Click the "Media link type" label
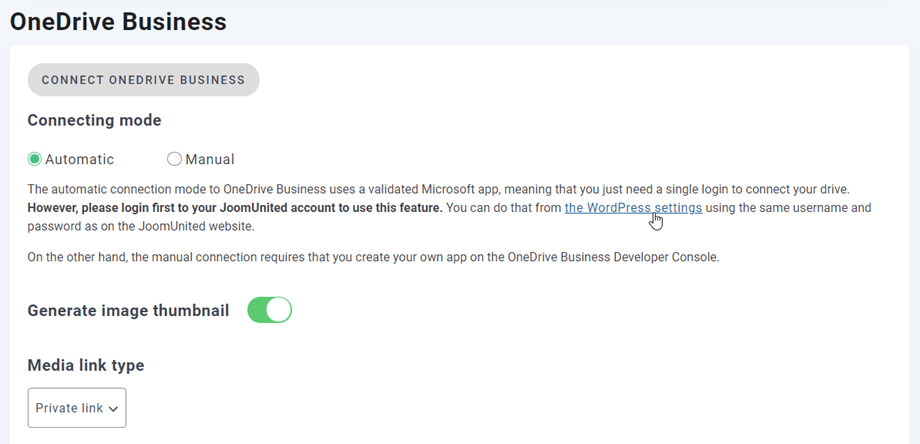 click(86, 365)
